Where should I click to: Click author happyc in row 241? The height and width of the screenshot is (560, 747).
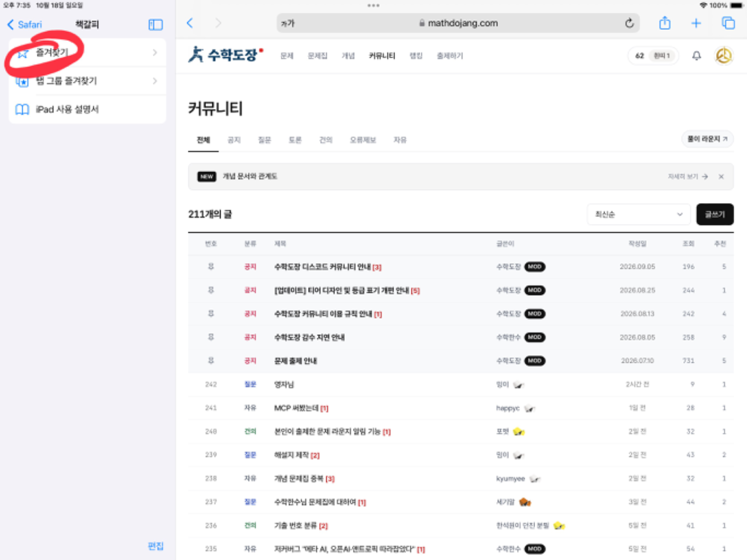[508, 408]
